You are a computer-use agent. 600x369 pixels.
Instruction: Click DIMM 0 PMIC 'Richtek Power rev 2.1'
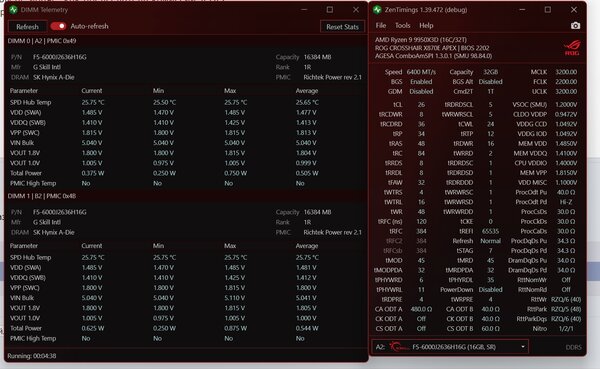click(x=332, y=77)
